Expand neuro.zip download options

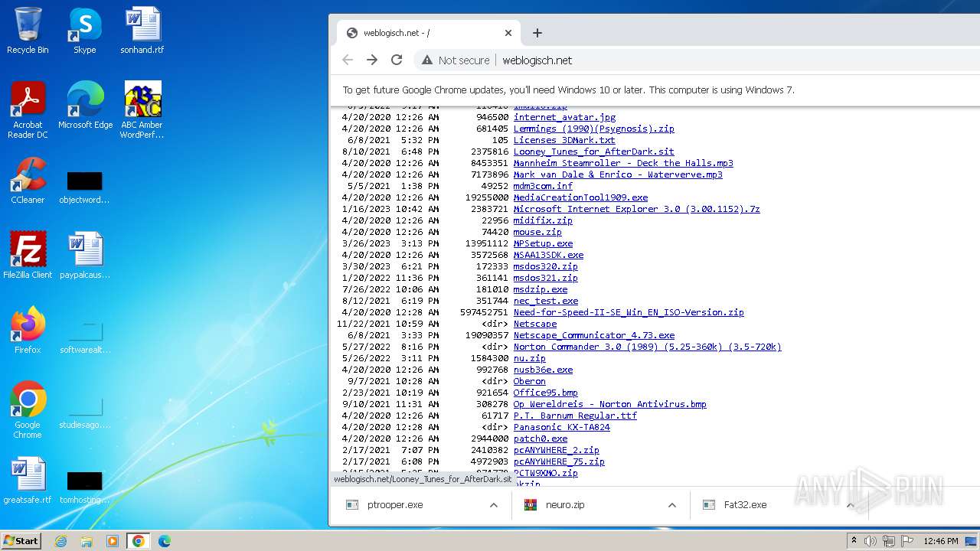coord(672,505)
